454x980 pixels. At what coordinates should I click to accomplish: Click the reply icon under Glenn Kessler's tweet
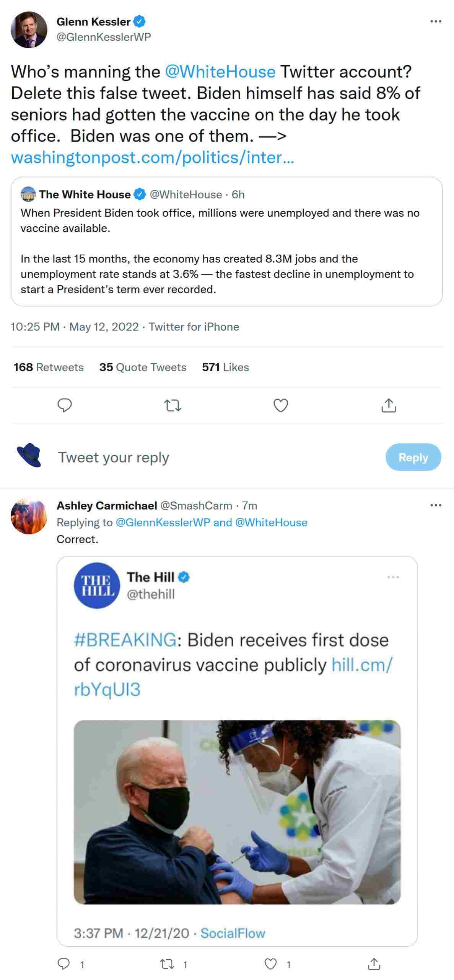(65, 405)
